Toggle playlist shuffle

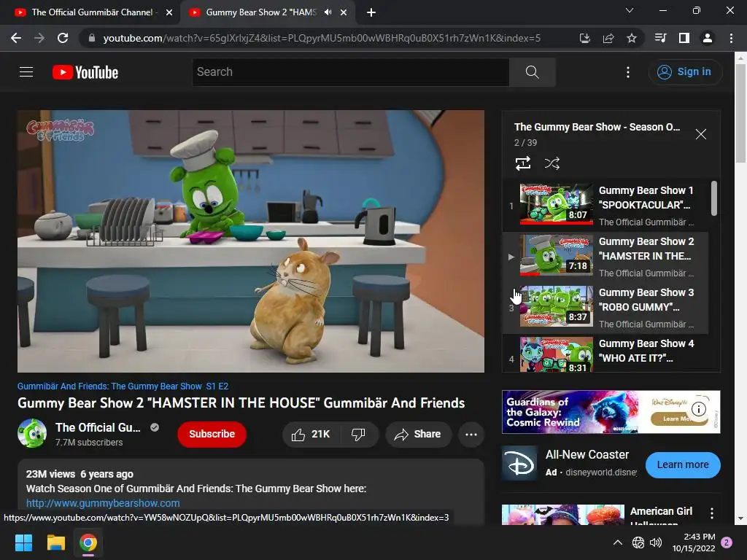[x=551, y=163]
